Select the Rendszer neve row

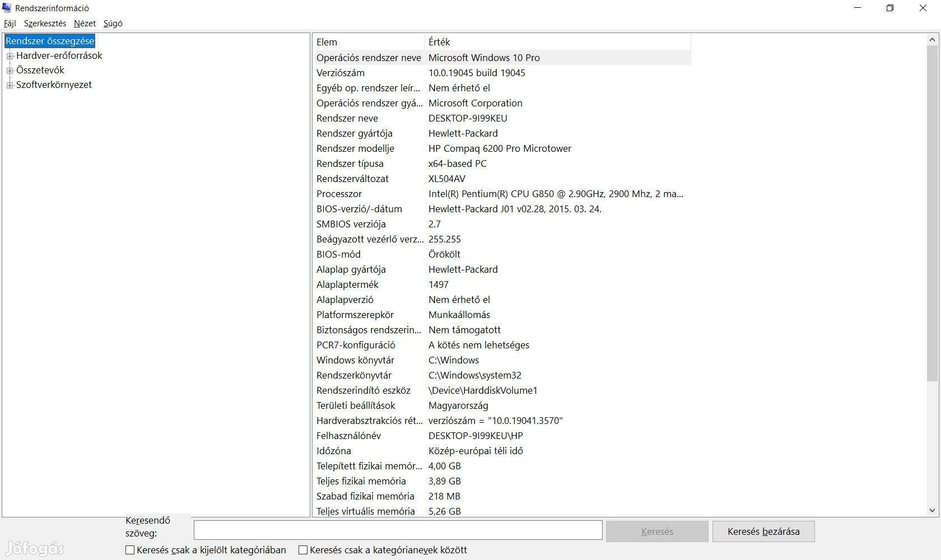502,118
